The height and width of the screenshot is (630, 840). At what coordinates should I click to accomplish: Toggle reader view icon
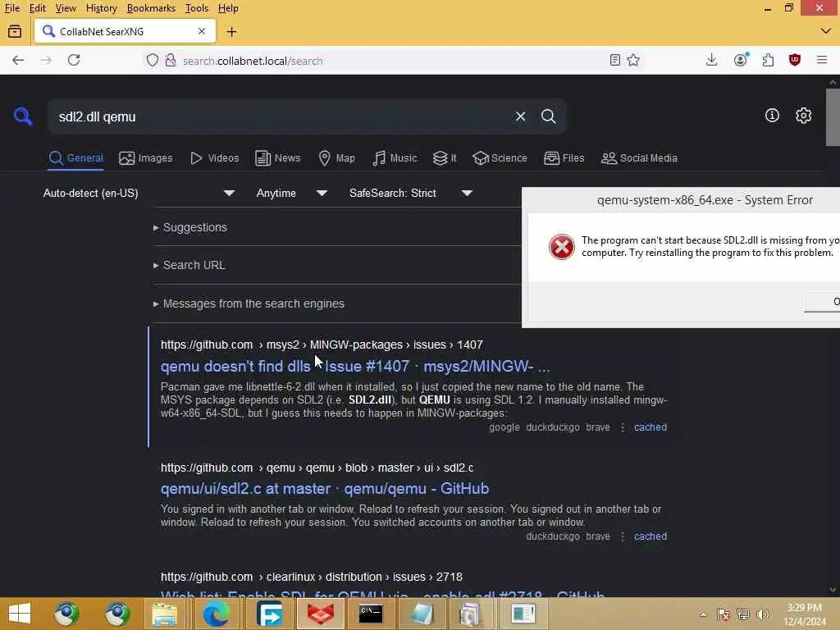pyautogui.click(x=615, y=61)
